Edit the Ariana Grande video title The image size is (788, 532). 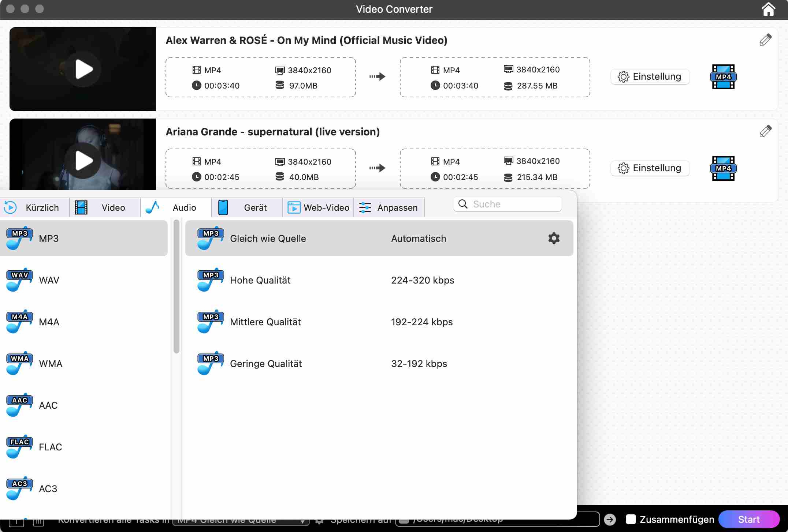pos(766,131)
